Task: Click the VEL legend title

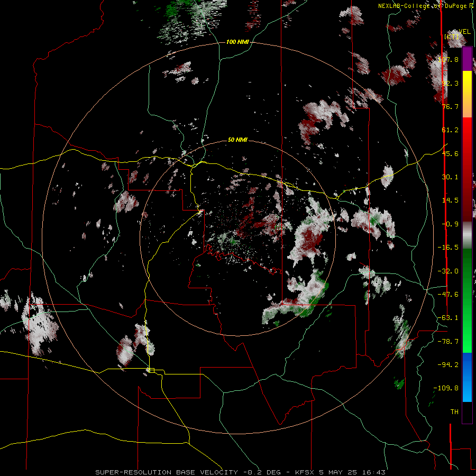Action: 464,32
